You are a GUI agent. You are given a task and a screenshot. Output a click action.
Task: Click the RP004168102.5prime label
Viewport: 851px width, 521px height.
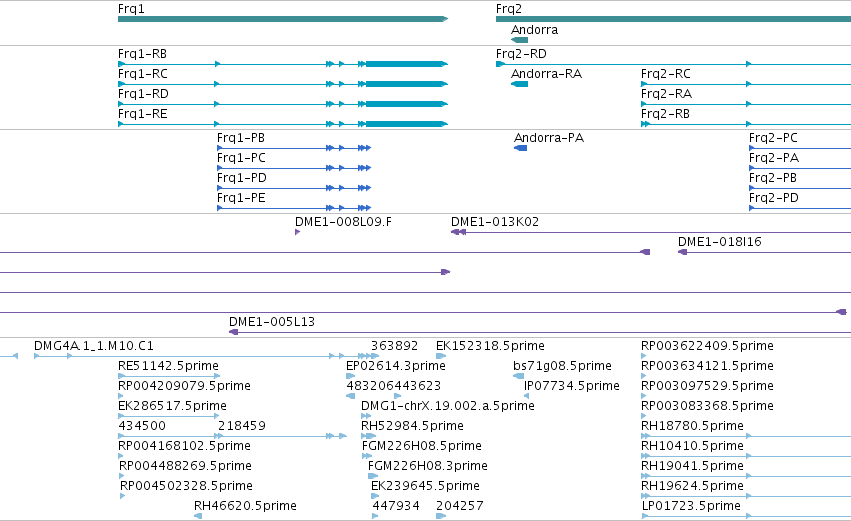point(185,446)
